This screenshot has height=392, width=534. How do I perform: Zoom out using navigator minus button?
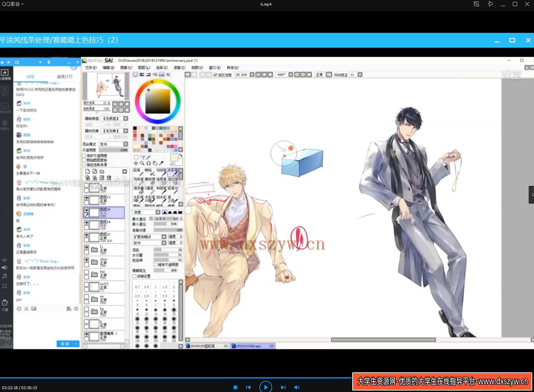pyautogui.click(x=115, y=104)
